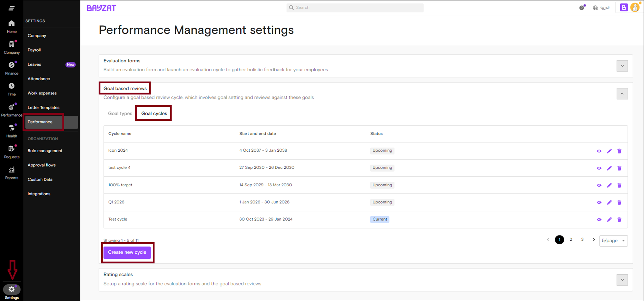
Task: Open the Finance section icon
Action: coord(12,65)
